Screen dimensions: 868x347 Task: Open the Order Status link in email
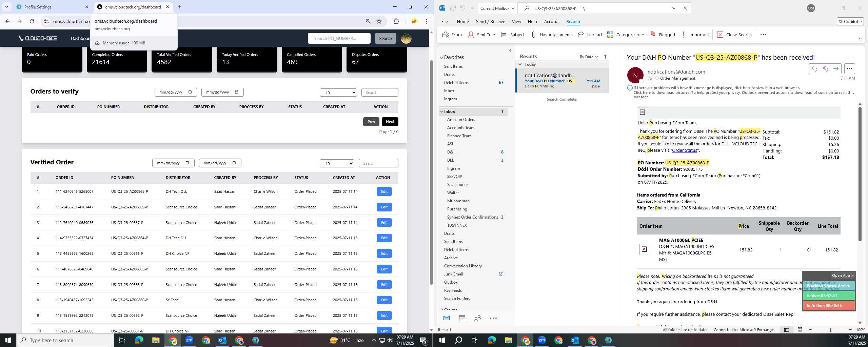(684, 150)
